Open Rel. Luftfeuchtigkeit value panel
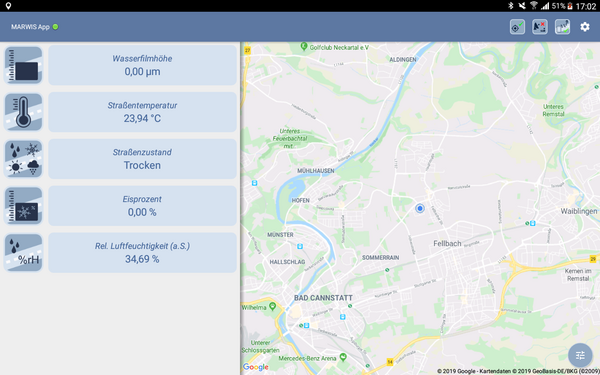This screenshot has height=375, width=600. [x=142, y=253]
